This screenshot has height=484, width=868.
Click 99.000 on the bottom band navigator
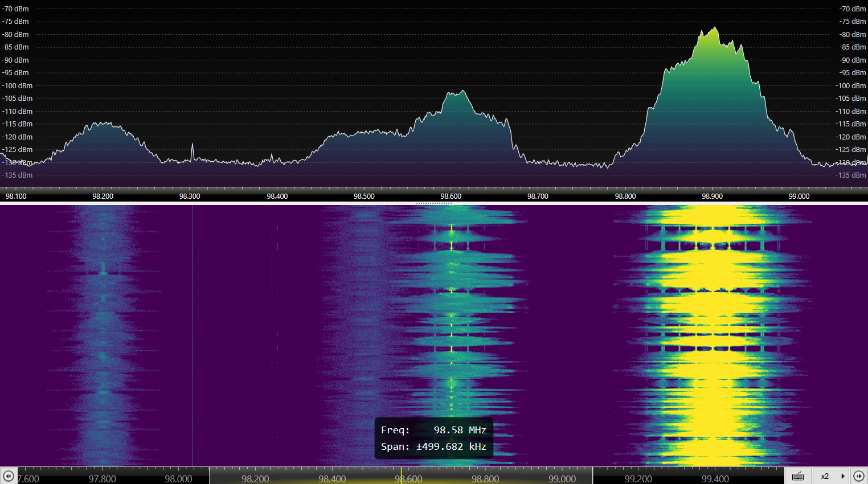click(x=562, y=479)
